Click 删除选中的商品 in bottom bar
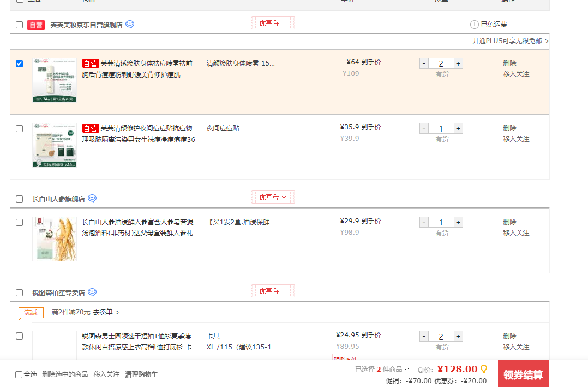Screen dimensions: 588x387 click(65, 374)
